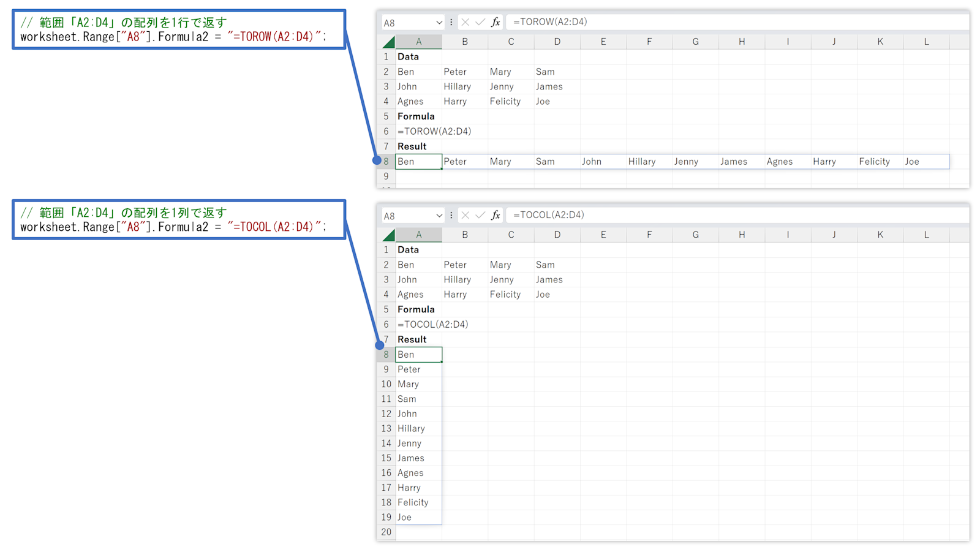Open the Name Box dropdown in the TOROW sheet

(439, 23)
